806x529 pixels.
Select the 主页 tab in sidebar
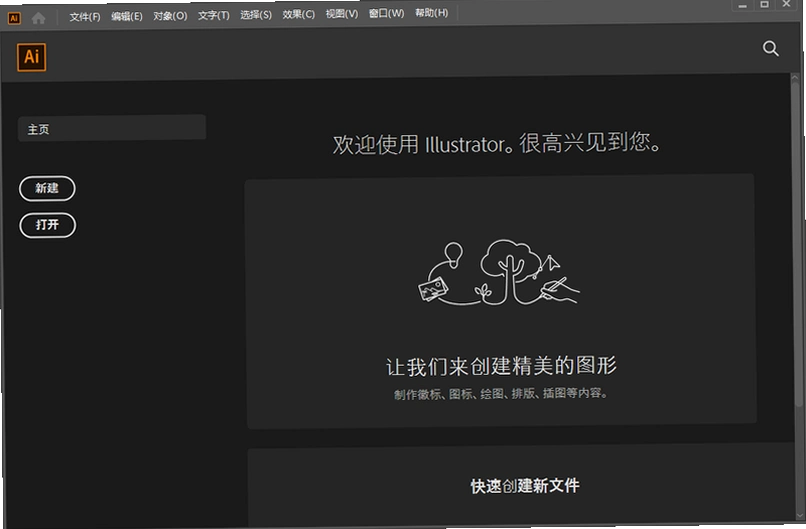tap(112, 128)
